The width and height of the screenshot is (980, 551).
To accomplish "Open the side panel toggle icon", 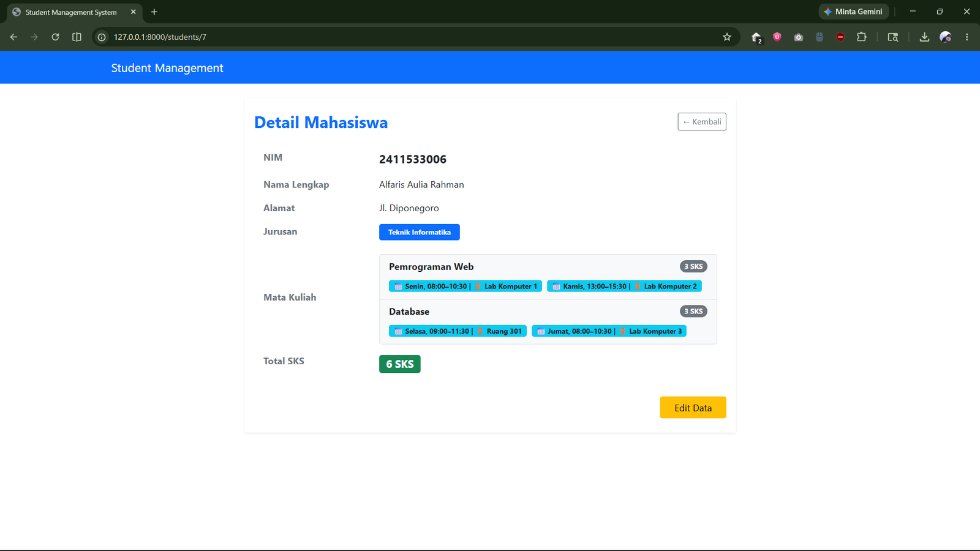I will pos(77,37).
